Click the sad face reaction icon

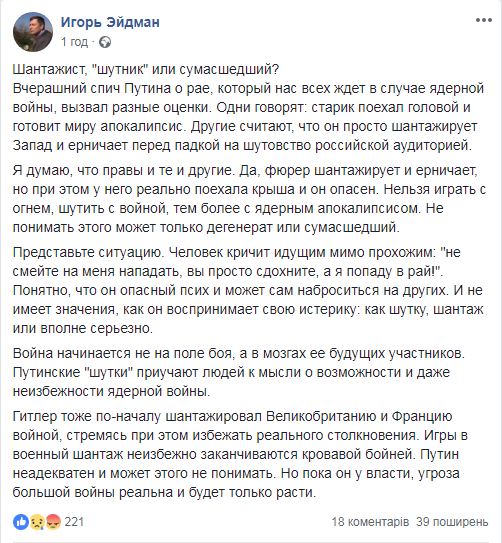[x=37, y=522]
